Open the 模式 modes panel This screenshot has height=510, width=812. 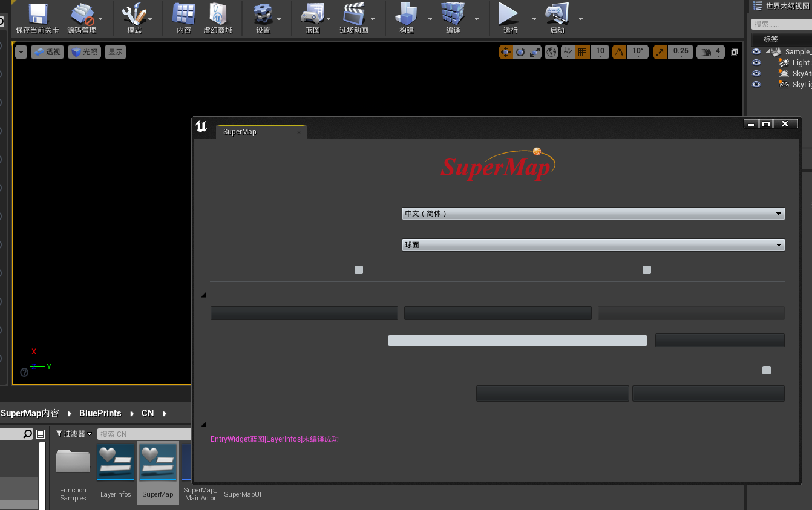[134, 19]
